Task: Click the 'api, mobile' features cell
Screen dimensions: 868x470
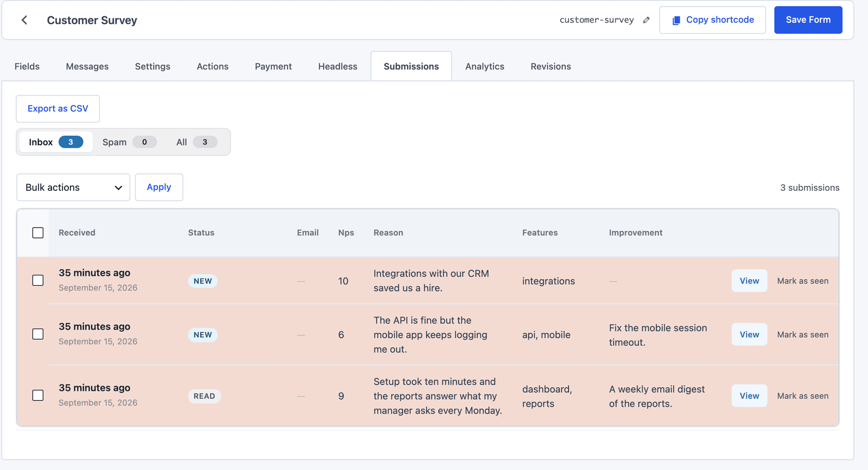Action: (x=546, y=335)
